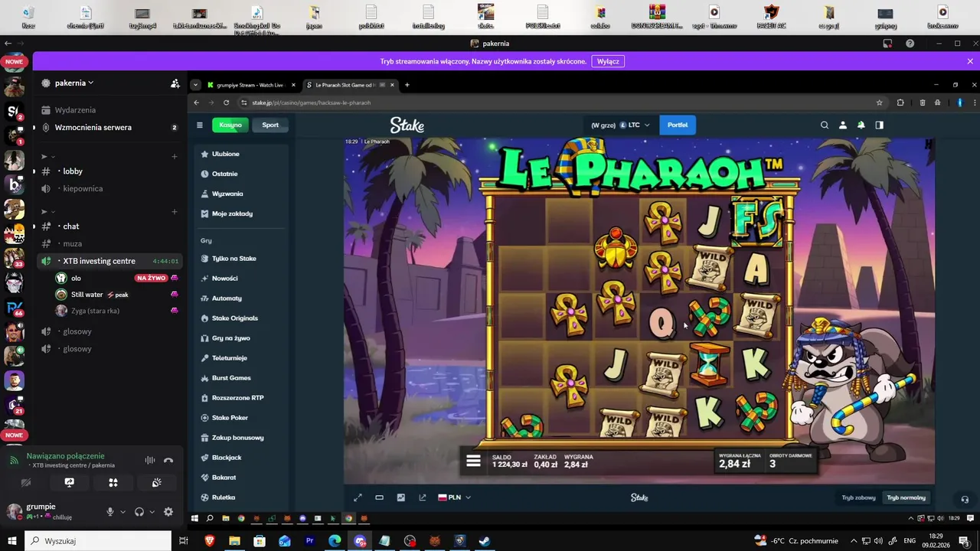Open browser extensions puzzle icon
This screenshot has width=980, height=551.
coord(900,103)
